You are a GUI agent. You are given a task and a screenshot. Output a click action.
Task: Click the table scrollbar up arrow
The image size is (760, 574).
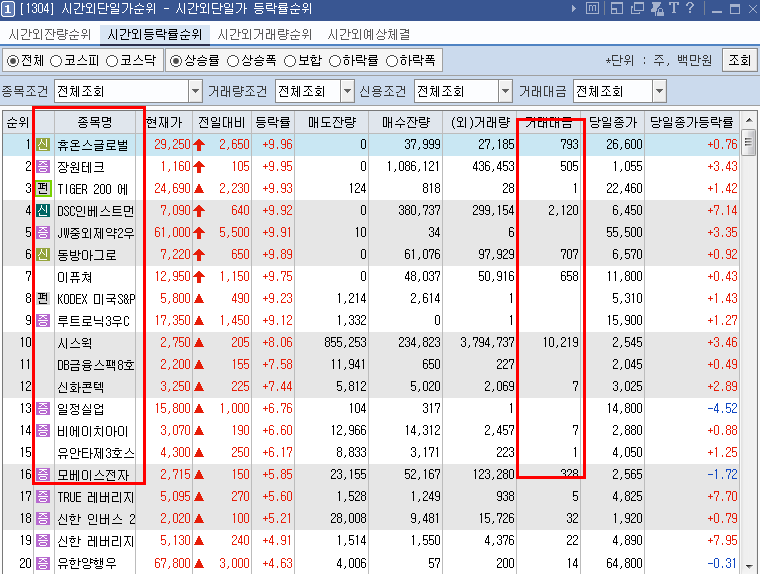[x=749, y=120]
